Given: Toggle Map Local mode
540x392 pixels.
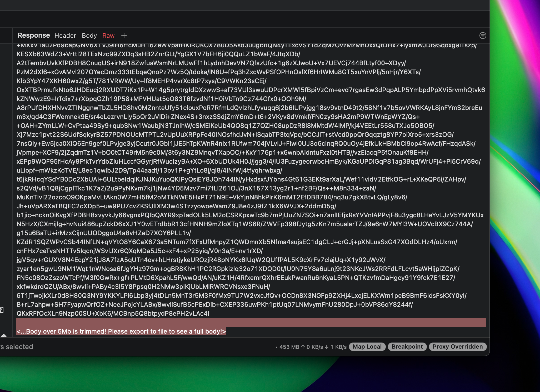Looking at the screenshot, I should 367,346.
